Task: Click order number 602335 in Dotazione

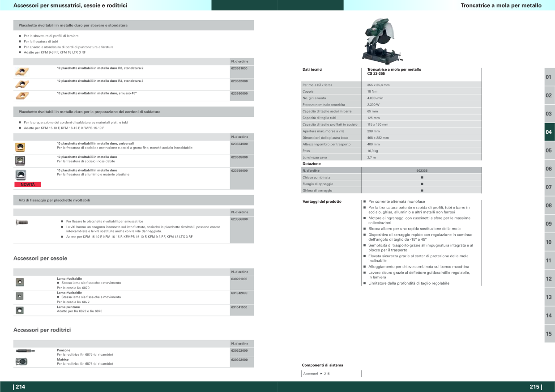Action: click(x=422, y=170)
